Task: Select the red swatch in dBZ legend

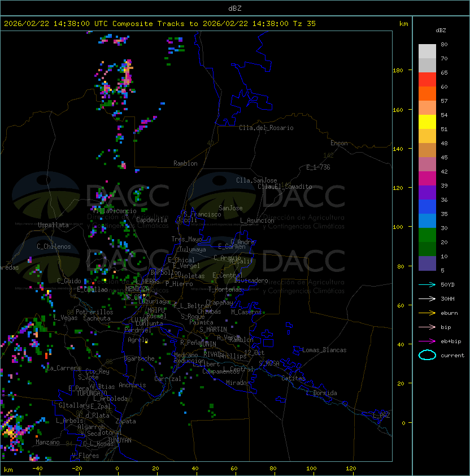Action: point(427,80)
